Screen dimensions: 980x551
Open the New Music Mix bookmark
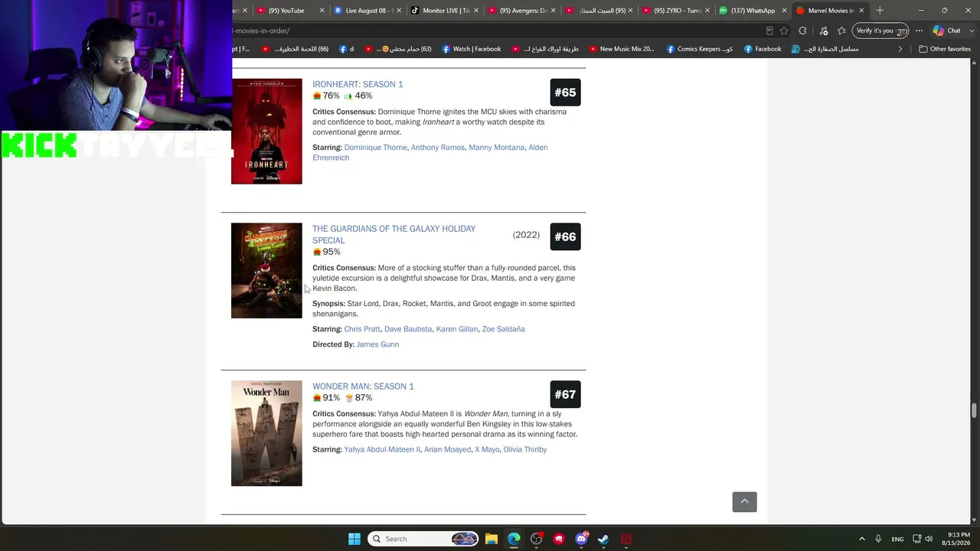click(621, 49)
